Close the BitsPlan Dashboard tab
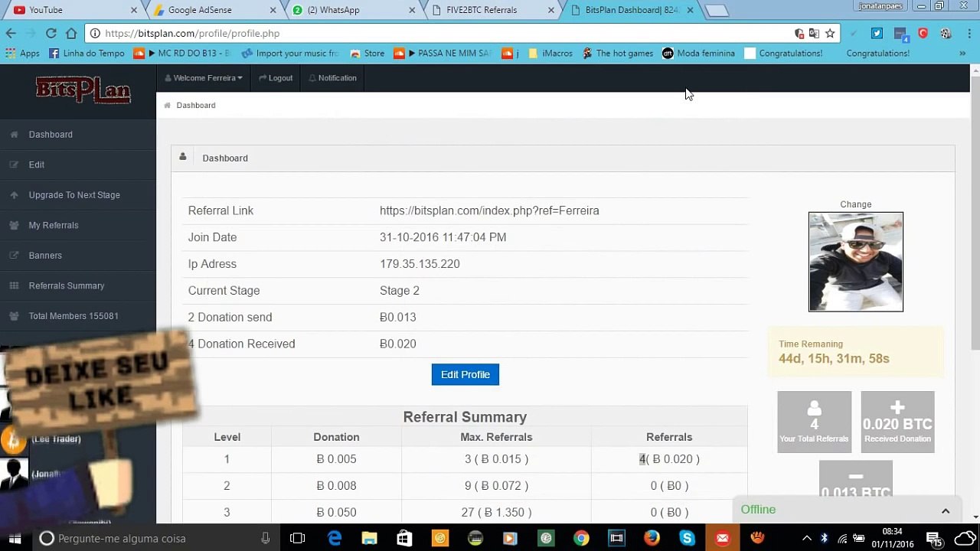This screenshot has height=551, width=980. [x=690, y=10]
